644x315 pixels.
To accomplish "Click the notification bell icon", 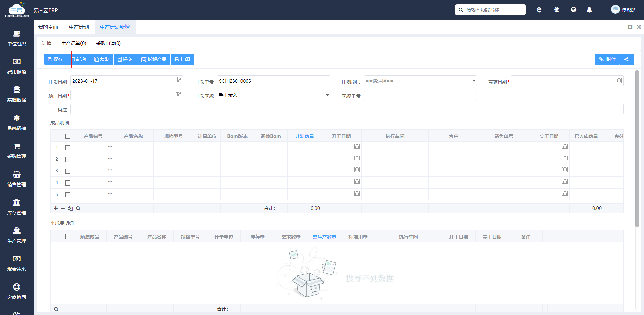I will tap(589, 10).
